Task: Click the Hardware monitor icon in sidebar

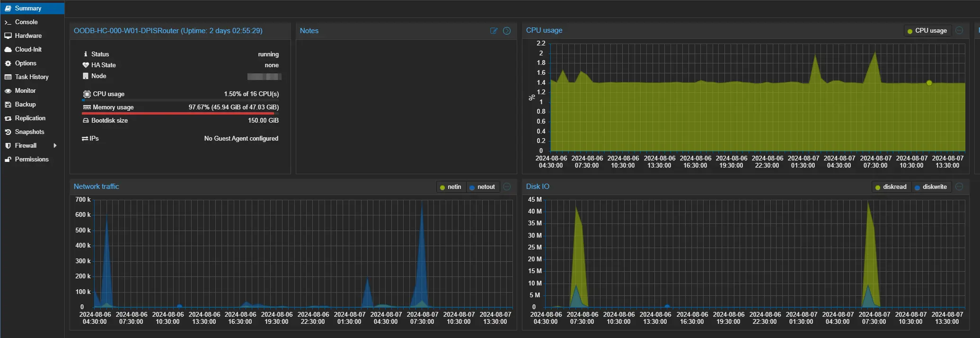Action: pos(8,36)
